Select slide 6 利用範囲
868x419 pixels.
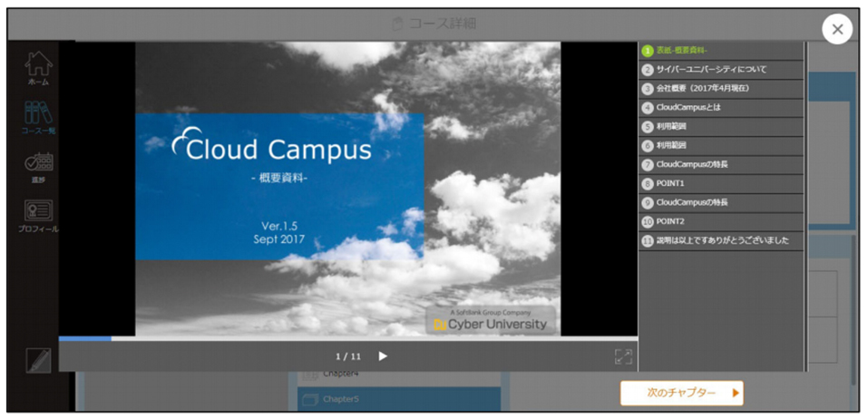(x=721, y=146)
